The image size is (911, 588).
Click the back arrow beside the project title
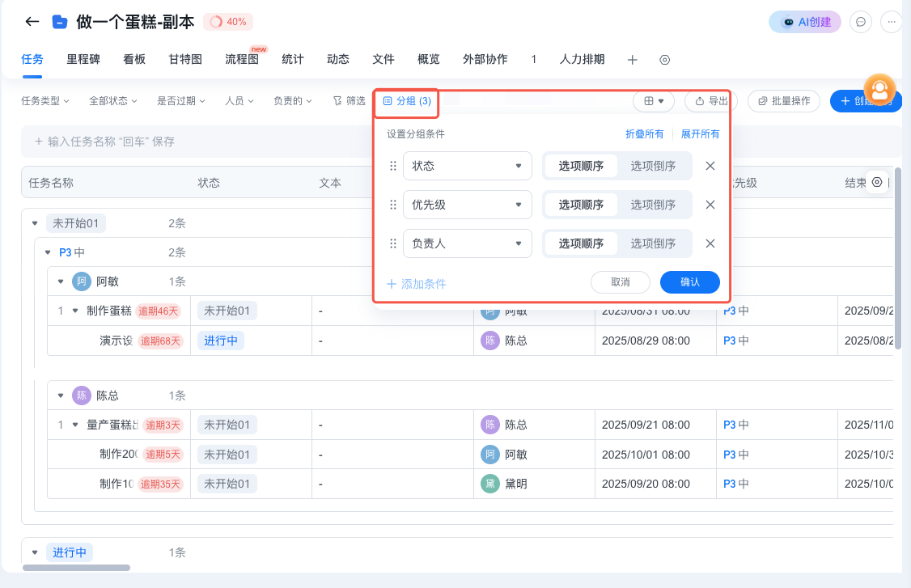click(x=32, y=22)
